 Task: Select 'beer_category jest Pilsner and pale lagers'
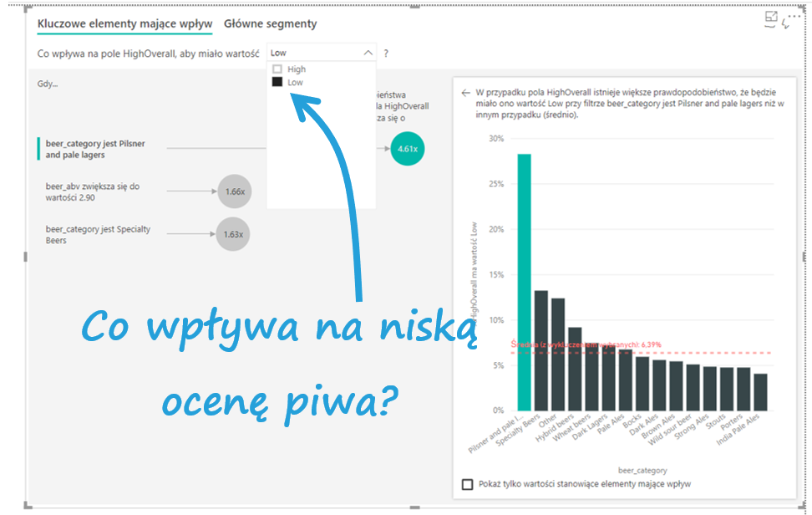pyautogui.click(x=95, y=149)
